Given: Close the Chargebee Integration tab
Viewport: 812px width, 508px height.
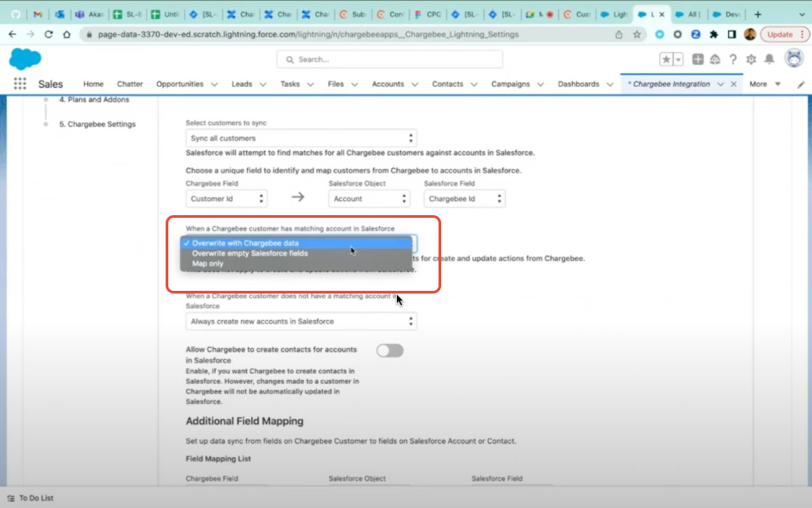Looking at the screenshot, I should (x=734, y=84).
